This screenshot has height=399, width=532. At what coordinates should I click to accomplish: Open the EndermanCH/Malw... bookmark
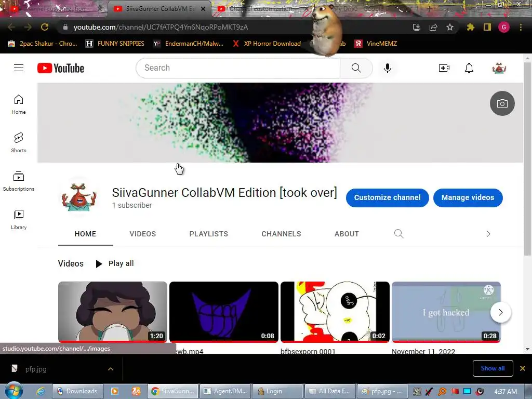tap(189, 44)
